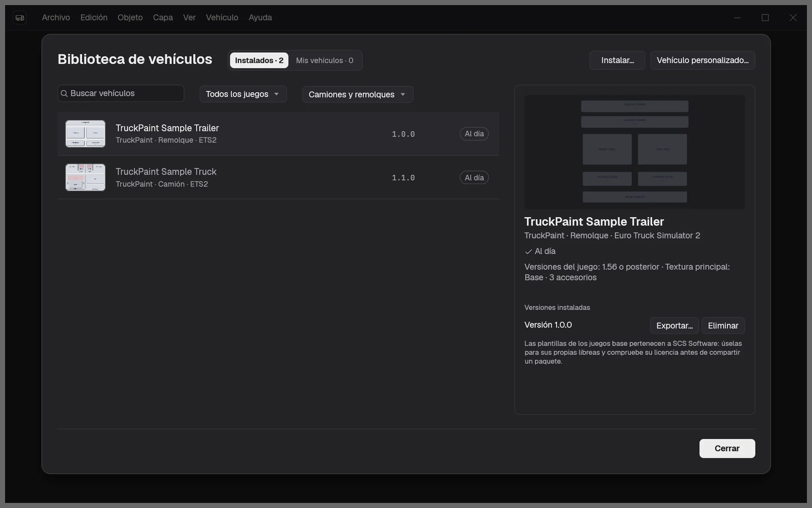812x508 pixels.
Task: Open the Vehículo personalizado... dialog
Action: point(702,61)
